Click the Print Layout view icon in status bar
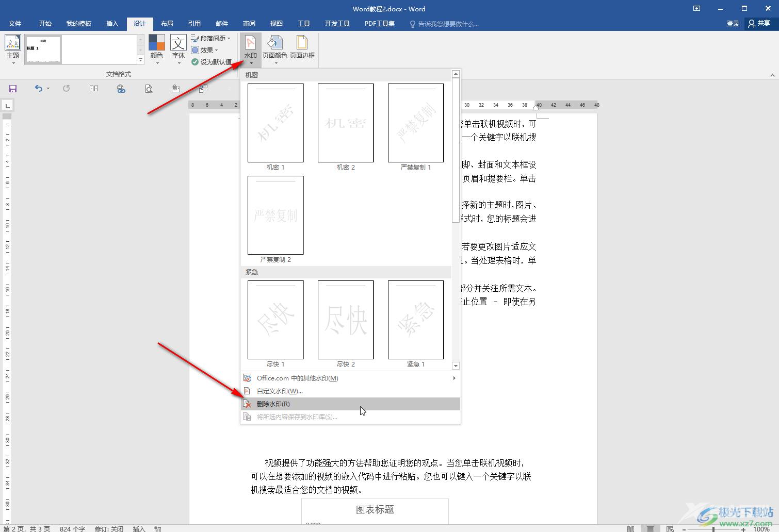The width and height of the screenshot is (779, 532). tap(651, 529)
